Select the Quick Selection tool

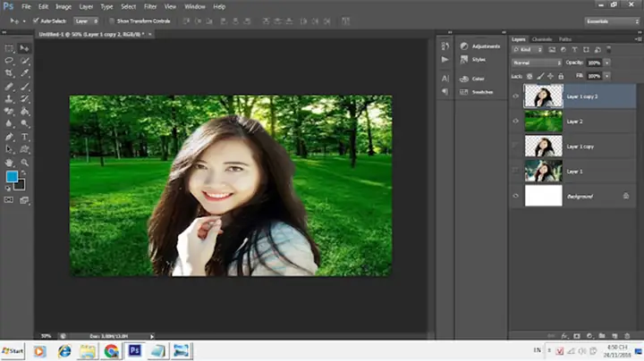25,61
